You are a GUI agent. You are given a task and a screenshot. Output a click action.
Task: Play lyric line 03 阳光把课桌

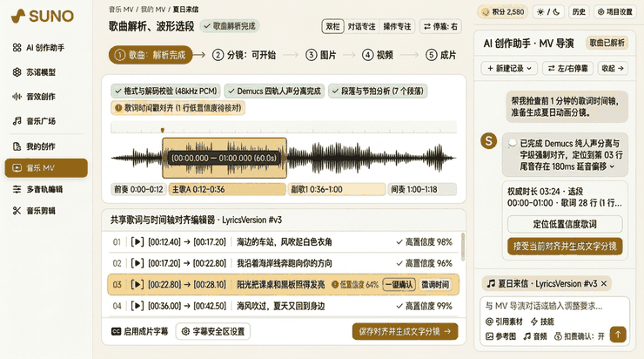[138, 285]
